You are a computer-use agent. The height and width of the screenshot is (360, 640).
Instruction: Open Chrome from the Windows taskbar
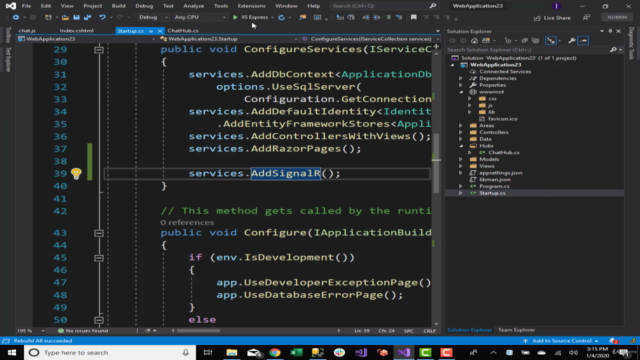[x=275, y=352]
